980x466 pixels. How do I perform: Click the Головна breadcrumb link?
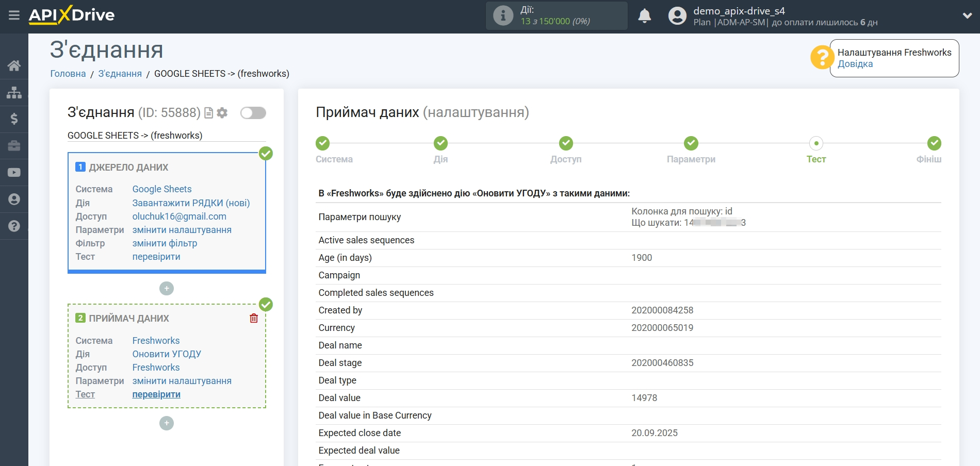click(x=68, y=74)
